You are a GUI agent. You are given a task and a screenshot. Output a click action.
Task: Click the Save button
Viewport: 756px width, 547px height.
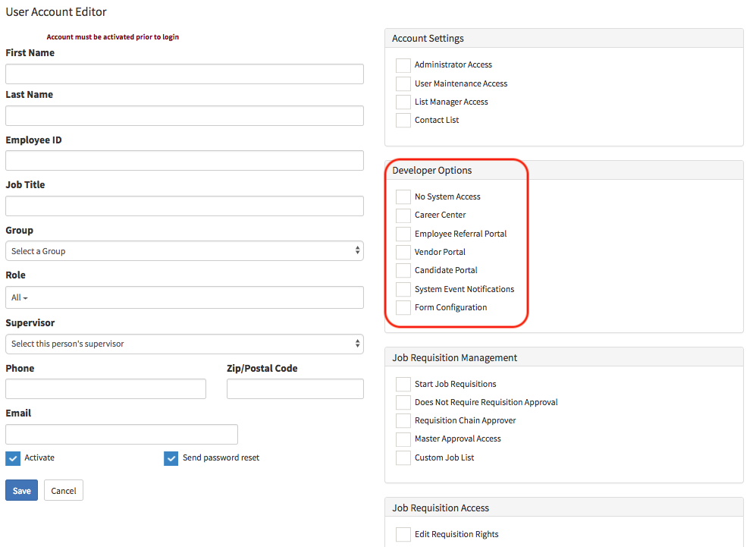pos(20,489)
